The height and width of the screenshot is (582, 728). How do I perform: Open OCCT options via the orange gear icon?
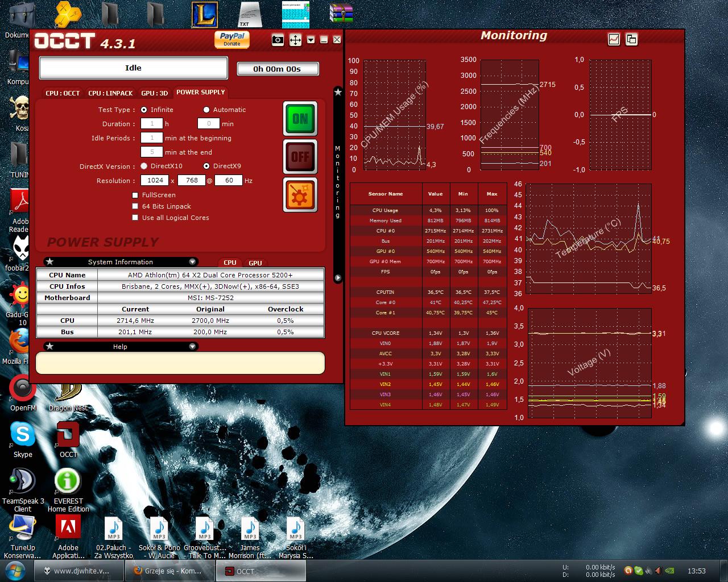point(300,194)
